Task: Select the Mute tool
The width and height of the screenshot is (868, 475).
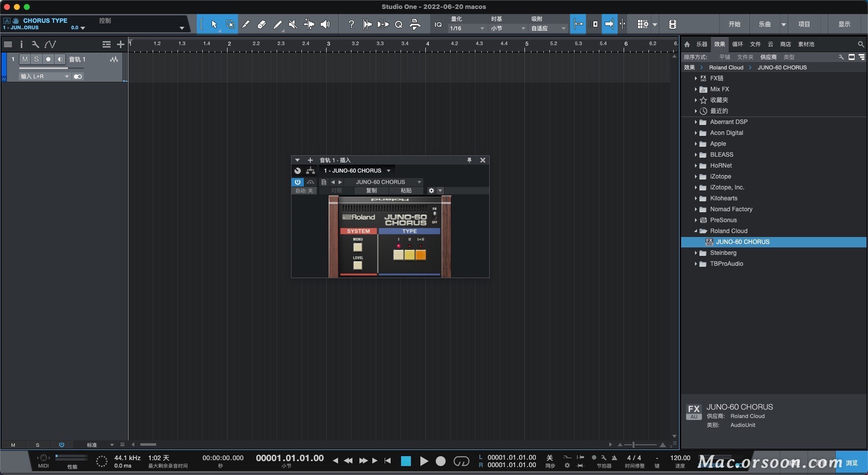Action: [x=293, y=24]
